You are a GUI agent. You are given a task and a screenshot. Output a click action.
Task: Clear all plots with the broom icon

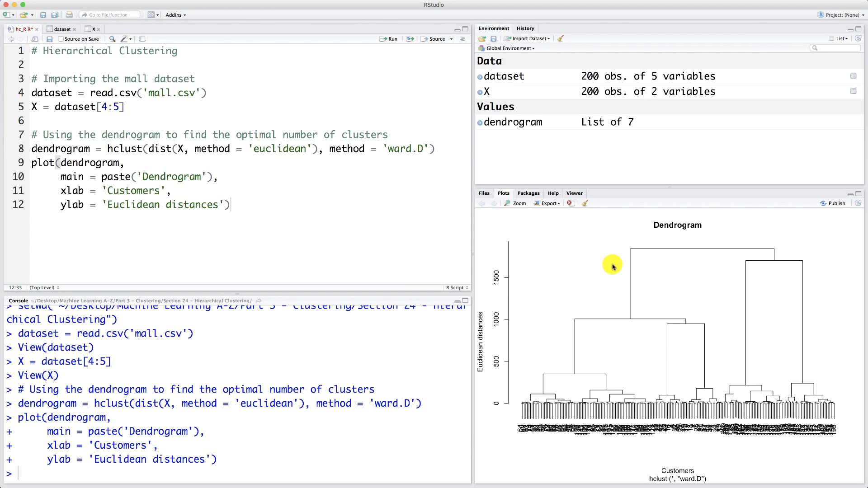(585, 203)
